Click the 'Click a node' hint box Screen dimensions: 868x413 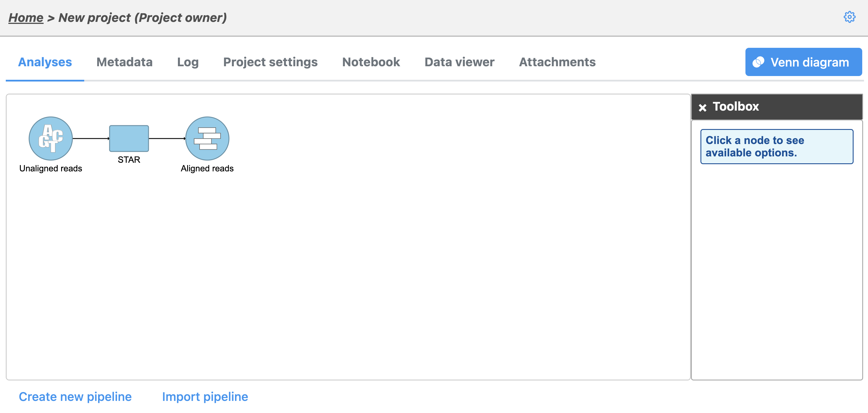pos(776,146)
